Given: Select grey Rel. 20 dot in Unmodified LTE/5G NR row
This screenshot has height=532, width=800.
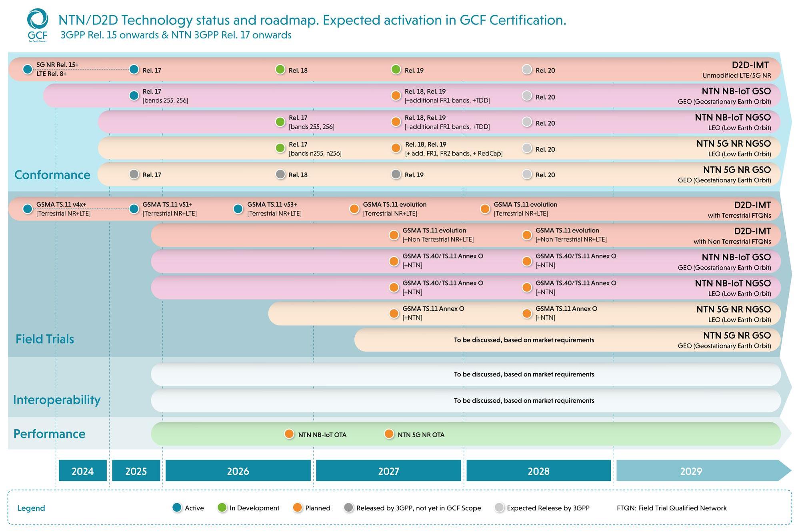Looking at the screenshot, I should click(x=527, y=69).
